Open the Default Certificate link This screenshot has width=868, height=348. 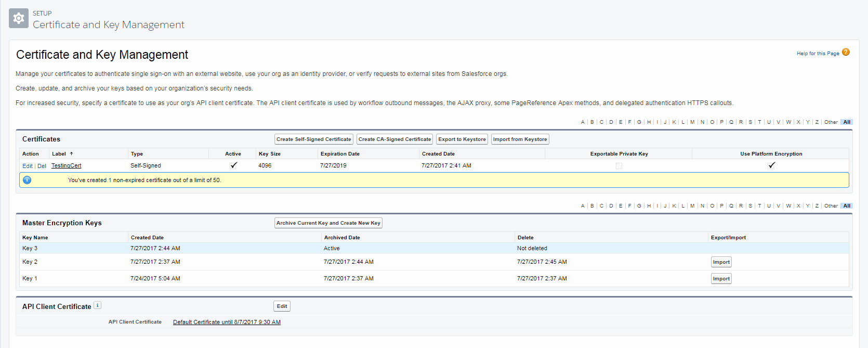[x=227, y=322]
